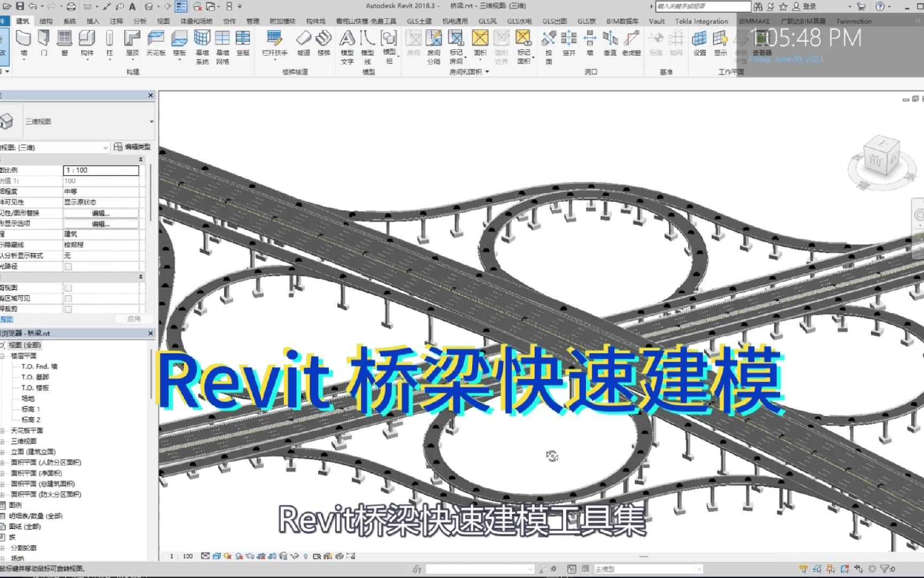This screenshot has height=578, width=924.
Task: Click the visual style icon in view control bar
Action: tap(217, 556)
